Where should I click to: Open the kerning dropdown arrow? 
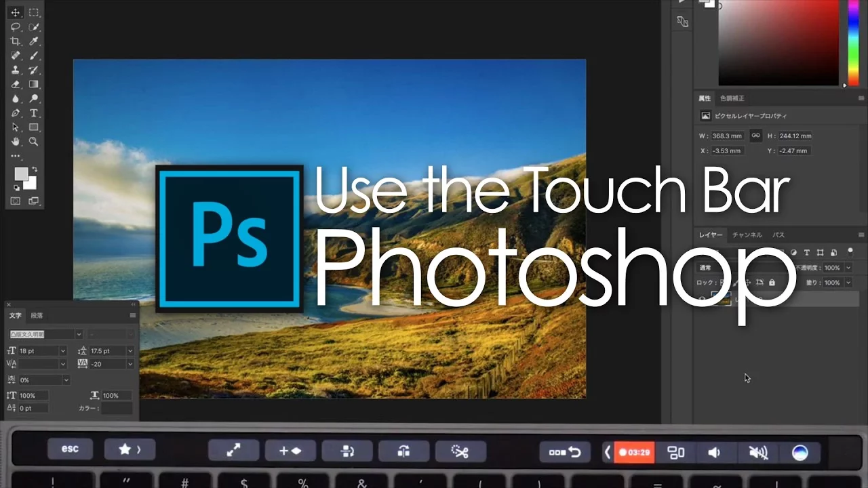click(62, 364)
